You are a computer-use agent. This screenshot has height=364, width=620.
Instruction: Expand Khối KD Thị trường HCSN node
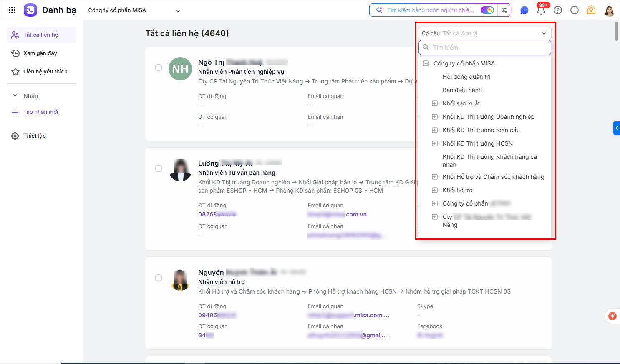click(435, 143)
